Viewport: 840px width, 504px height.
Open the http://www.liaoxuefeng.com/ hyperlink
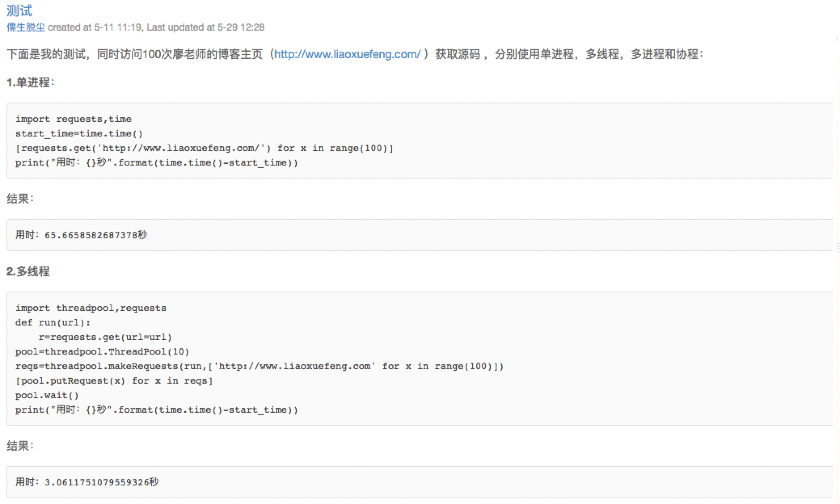coord(347,54)
